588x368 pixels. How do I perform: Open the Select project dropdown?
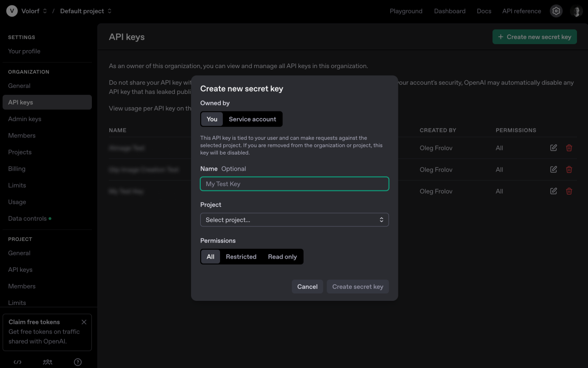pyautogui.click(x=294, y=219)
